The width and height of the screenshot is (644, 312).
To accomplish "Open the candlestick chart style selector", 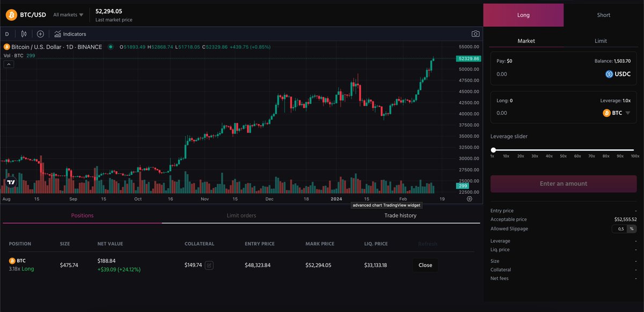I will [24, 34].
